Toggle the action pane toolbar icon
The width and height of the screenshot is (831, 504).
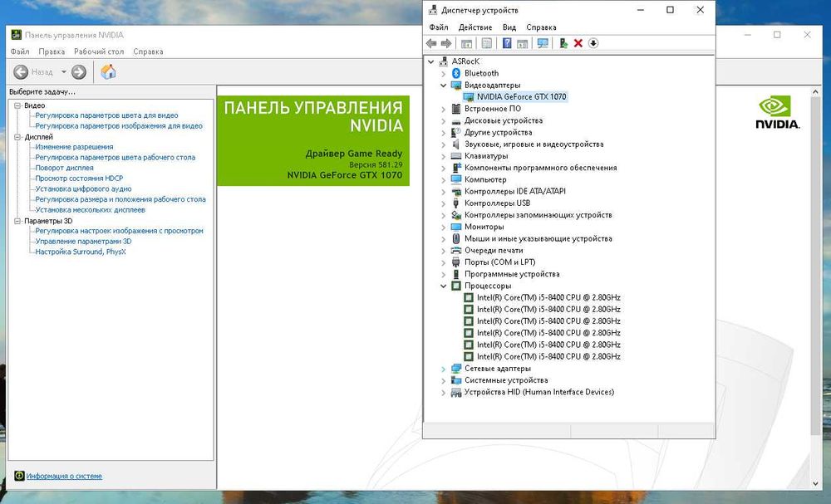pyautogui.click(x=522, y=43)
